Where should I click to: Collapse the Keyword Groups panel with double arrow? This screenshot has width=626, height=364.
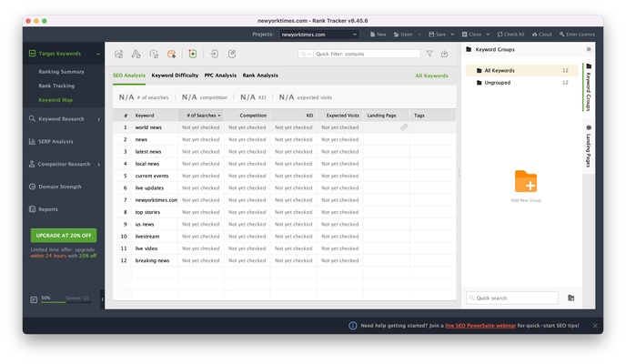pyautogui.click(x=589, y=49)
